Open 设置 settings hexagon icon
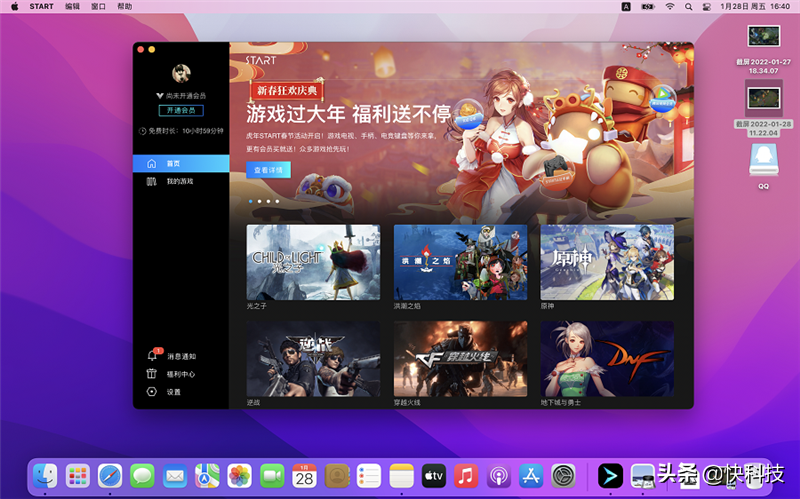 (152, 392)
